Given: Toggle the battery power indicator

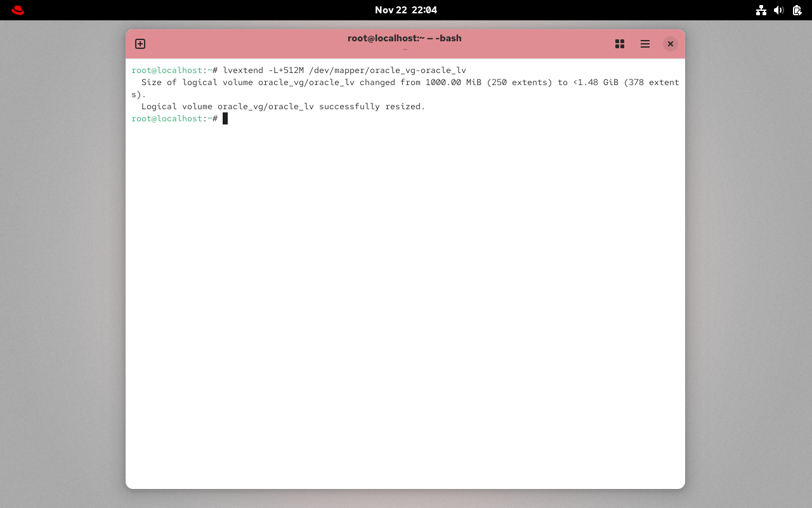Looking at the screenshot, I should coord(797,10).
